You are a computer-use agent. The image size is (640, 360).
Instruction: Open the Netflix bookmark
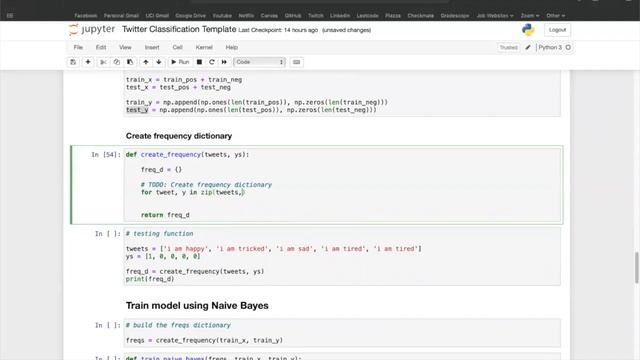(x=246, y=16)
